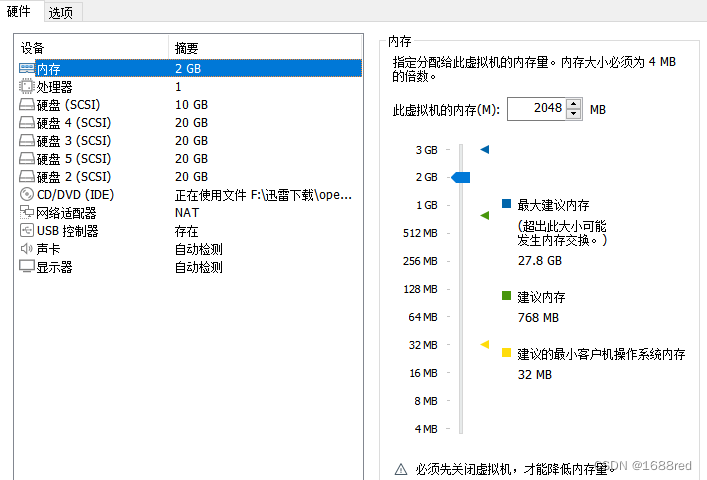Click the 3 GB mark on memory slider
This screenshot has width=707, height=480.
point(427,150)
